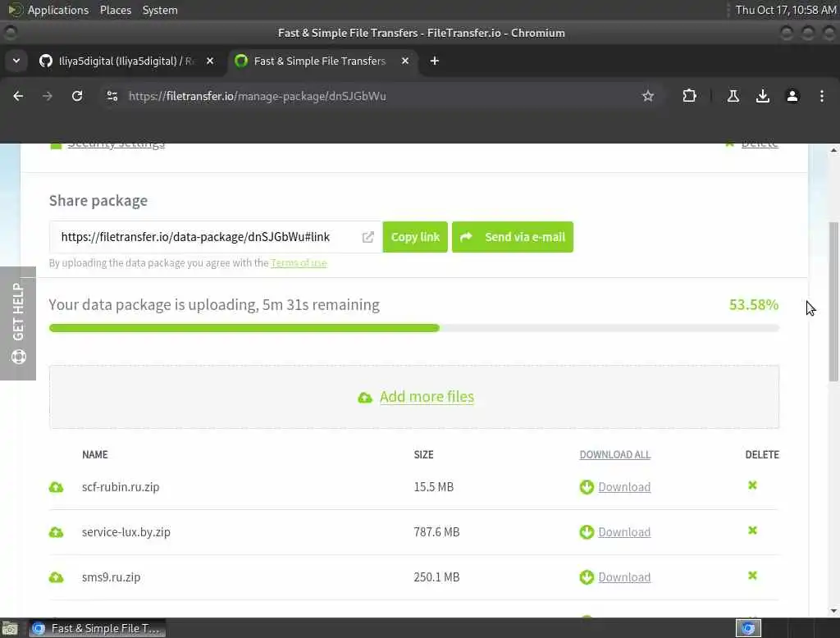Screen dimensions: 840x638
Task: Click cloud icon next to sms9.ru.zip
Action: click(57, 577)
